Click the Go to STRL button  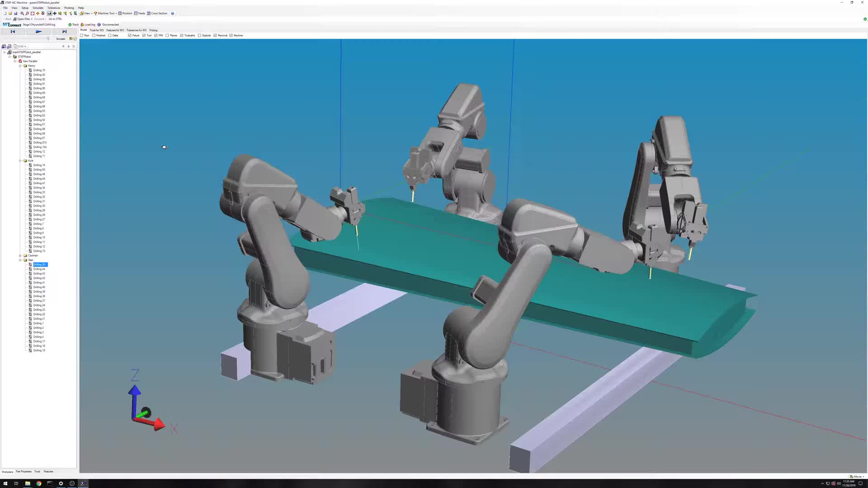pos(55,19)
